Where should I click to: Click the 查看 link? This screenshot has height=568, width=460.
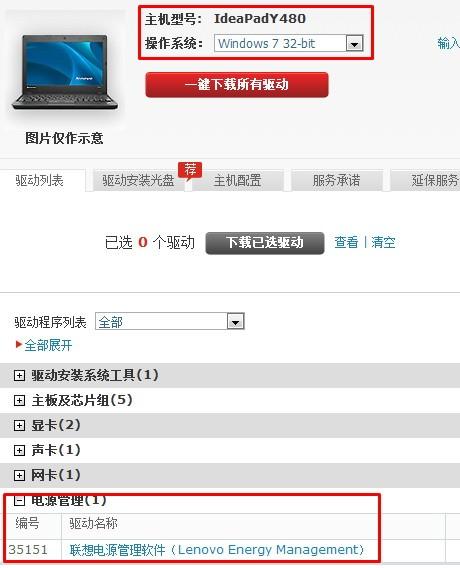pos(346,242)
